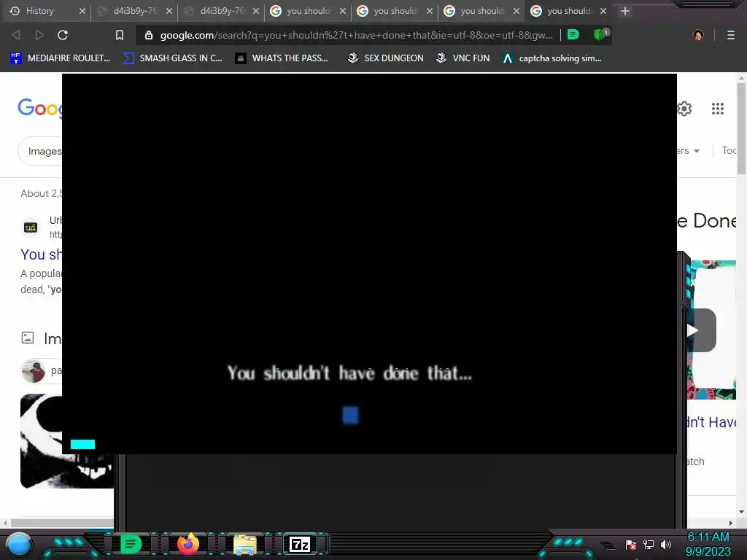Viewport: 747px width, 560px height.
Task: Play the video in the right panel
Action: [x=701, y=330]
